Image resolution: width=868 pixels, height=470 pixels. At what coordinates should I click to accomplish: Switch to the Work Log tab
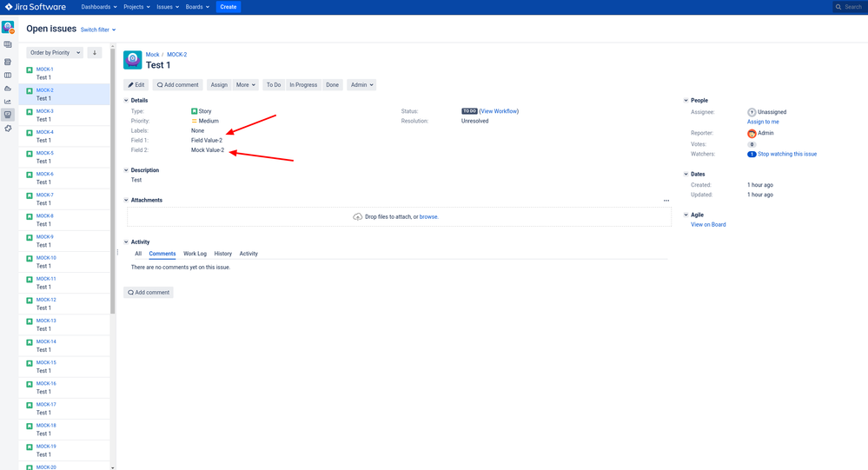tap(195, 254)
